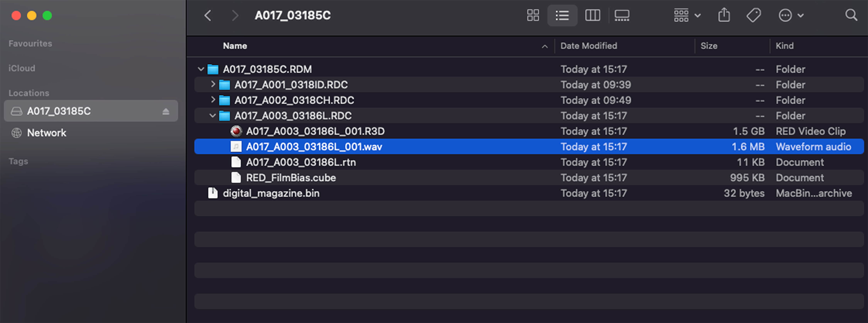Collapse the A017_A003_03186L.RDC folder
The width and height of the screenshot is (868, 323).
pyautogui.click(x=213, y=116)
